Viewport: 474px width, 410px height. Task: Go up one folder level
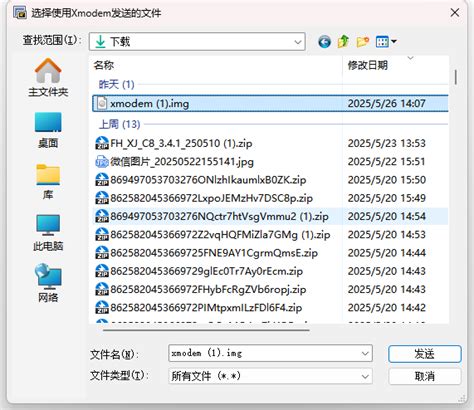click(x=343, y=42)
